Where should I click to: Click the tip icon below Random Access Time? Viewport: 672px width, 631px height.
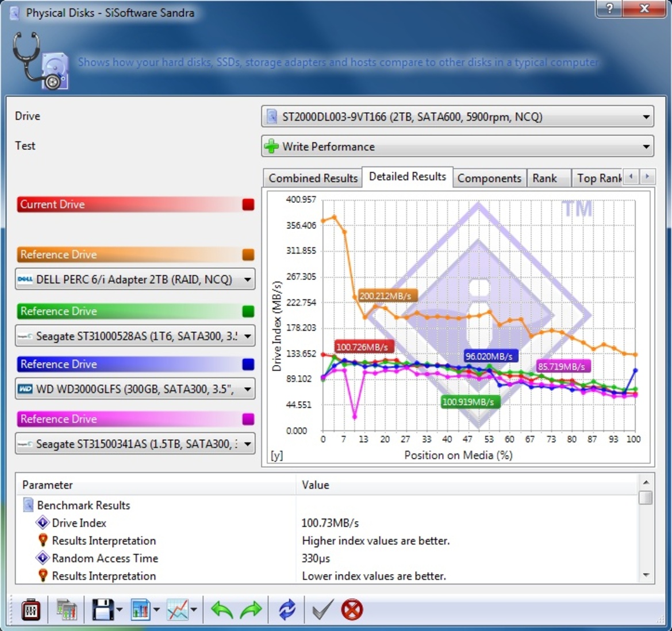43,576
